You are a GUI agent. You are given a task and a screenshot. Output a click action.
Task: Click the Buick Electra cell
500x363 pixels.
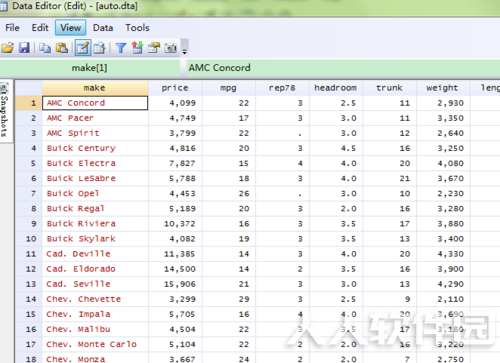pos(95,163)
